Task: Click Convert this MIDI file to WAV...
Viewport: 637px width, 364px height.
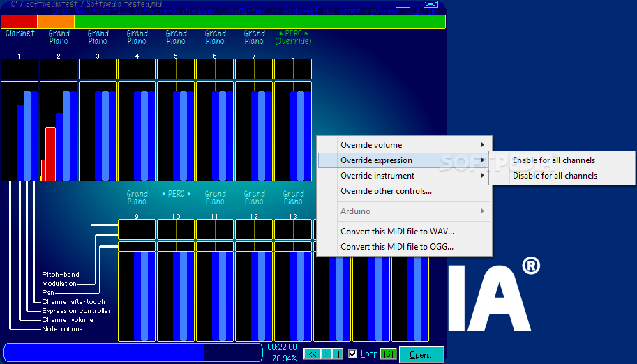Action: click(x=404, y=231)
